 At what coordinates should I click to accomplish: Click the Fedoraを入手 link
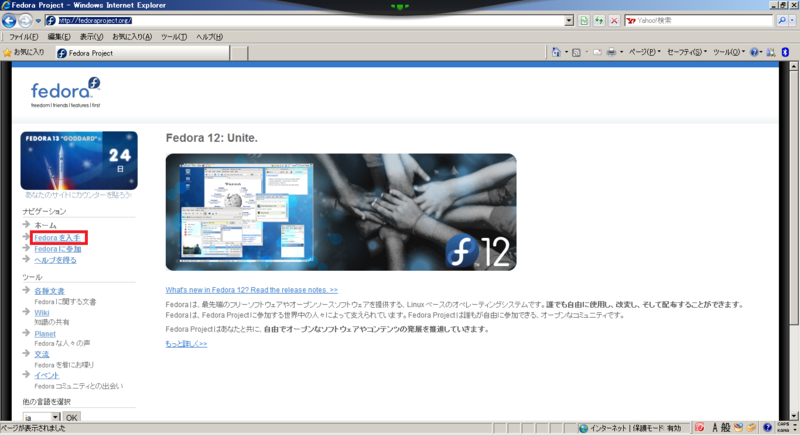(x=57, y=238)
